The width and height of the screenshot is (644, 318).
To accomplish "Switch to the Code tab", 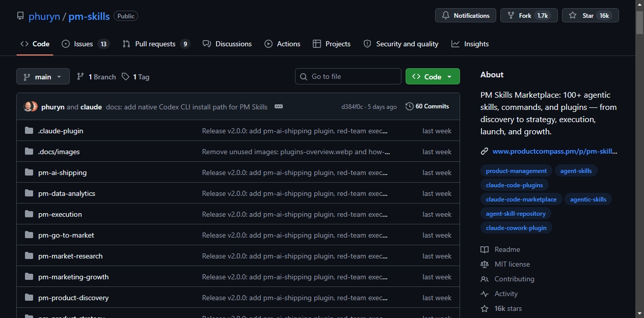I will coord(35,44).
